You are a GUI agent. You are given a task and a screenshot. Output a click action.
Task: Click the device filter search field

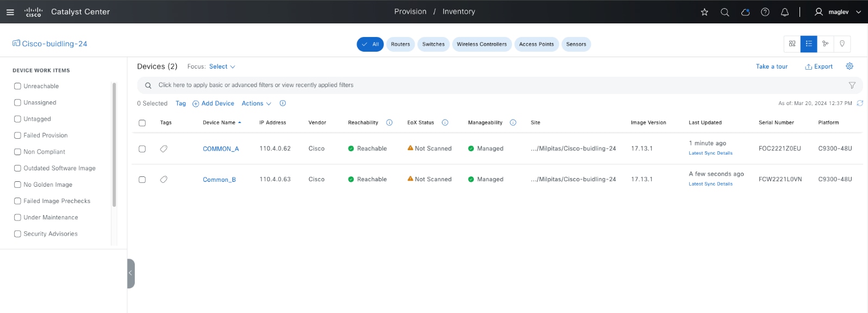pyautogui.click(x=489, y=85)
